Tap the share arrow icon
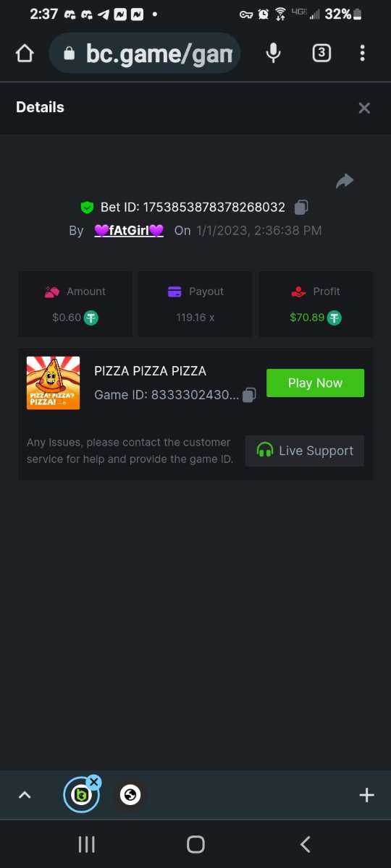Screen dimensions: 391x868 tap(345, 181)
